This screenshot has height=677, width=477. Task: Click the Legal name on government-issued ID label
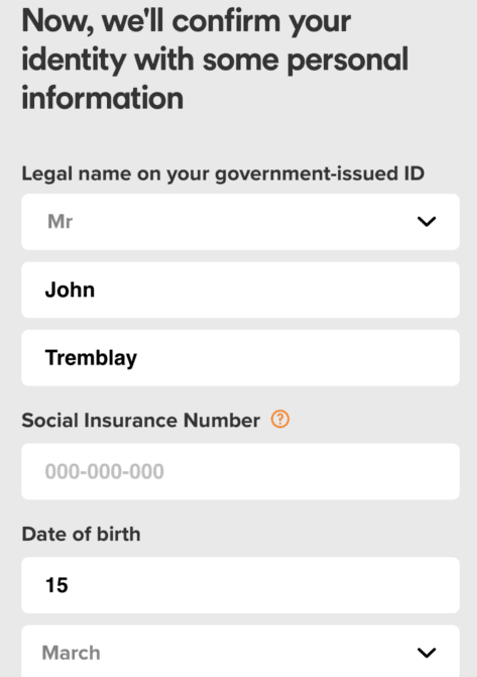[223, 174]
